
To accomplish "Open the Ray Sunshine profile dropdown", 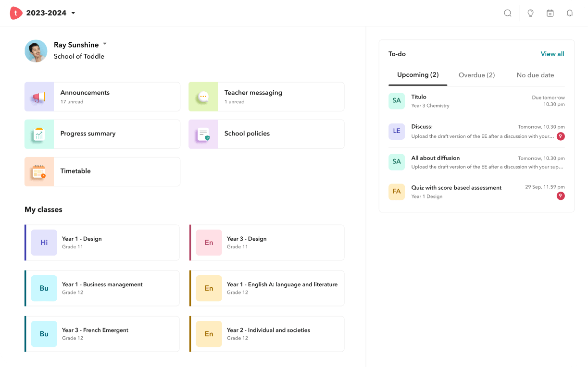I will (x=80, y=44).
